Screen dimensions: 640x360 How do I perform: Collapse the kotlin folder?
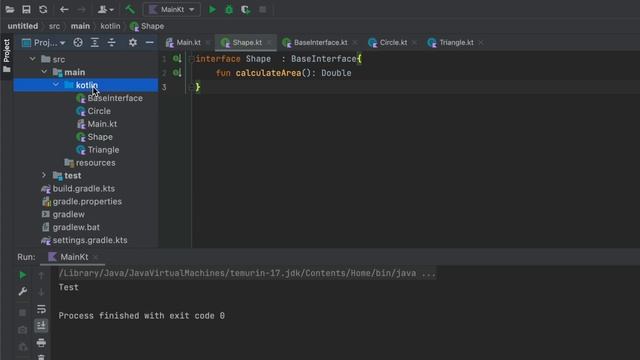pos(56,85)
